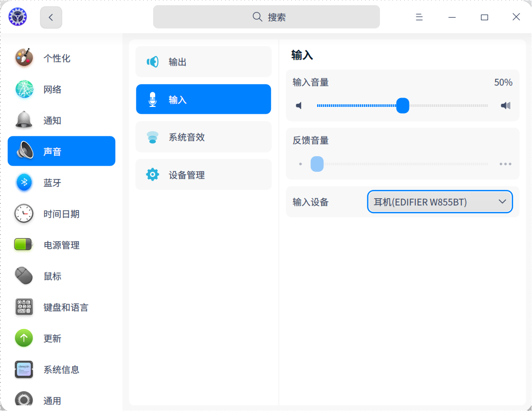
Task: Click the 鼠标 settings icon
Action: [24, 276]
